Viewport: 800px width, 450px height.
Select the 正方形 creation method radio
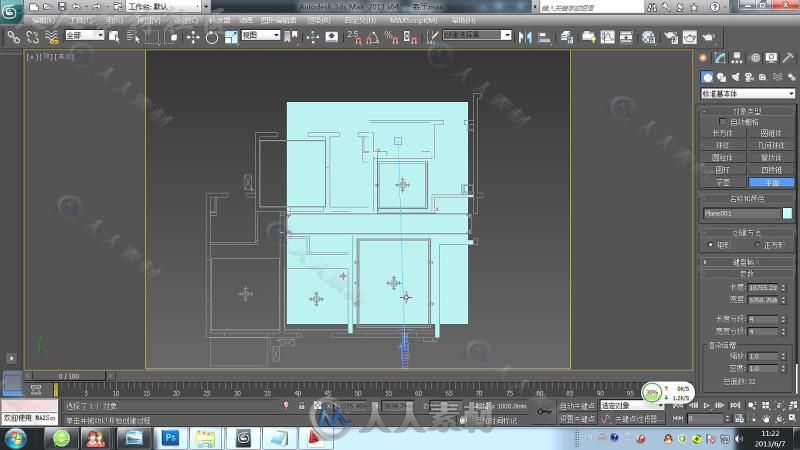757,245
